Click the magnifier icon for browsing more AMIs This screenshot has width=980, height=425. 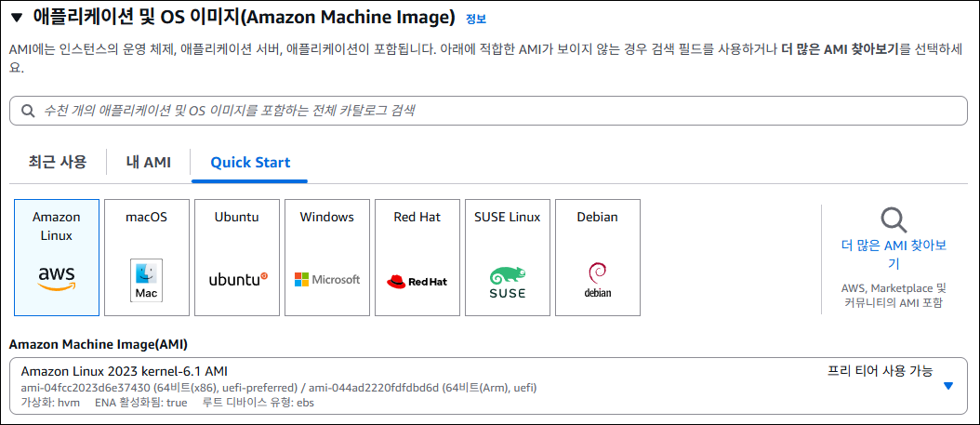[x=894, y=220]
